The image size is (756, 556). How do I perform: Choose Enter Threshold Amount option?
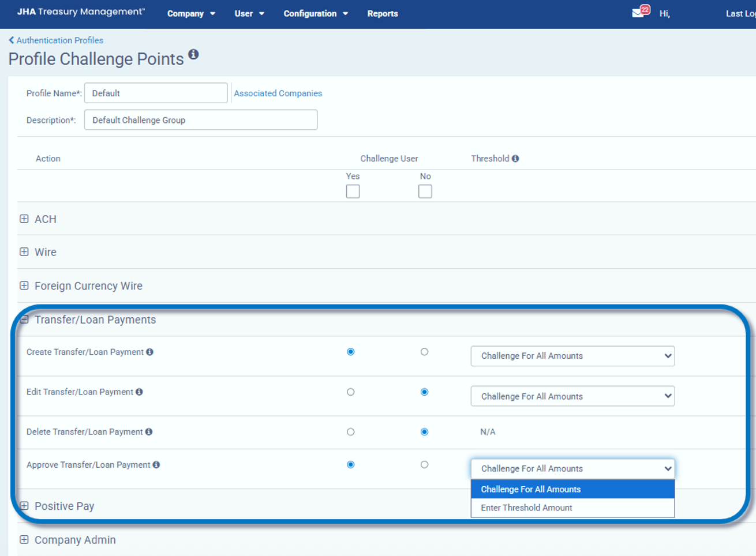click(x=526, y=508)
